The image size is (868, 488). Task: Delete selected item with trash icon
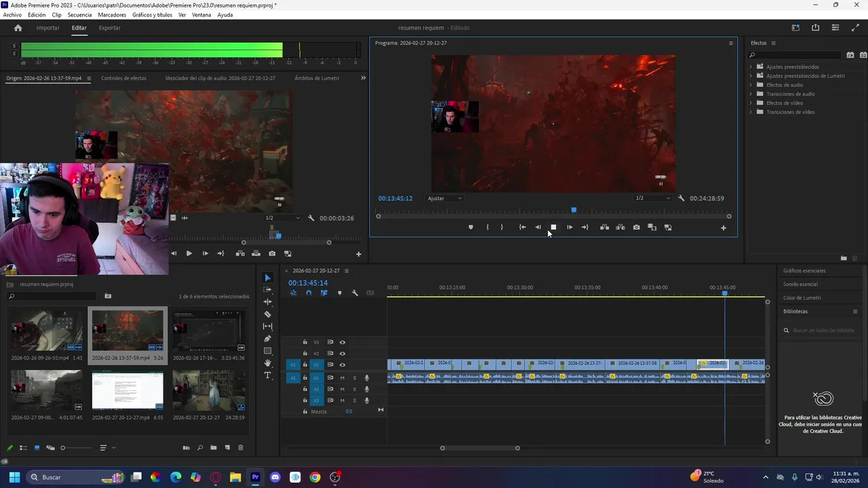pyautogui.click(x=240, y=448)
